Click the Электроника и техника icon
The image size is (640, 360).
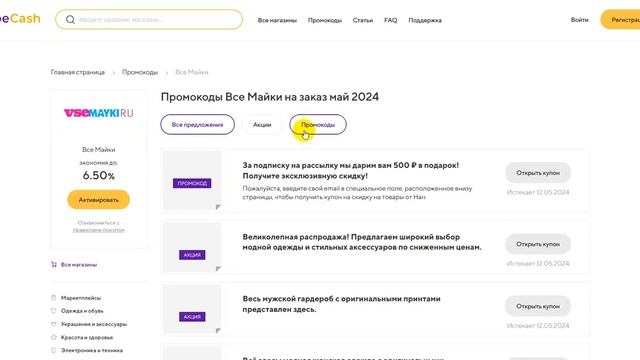(53, 350)
